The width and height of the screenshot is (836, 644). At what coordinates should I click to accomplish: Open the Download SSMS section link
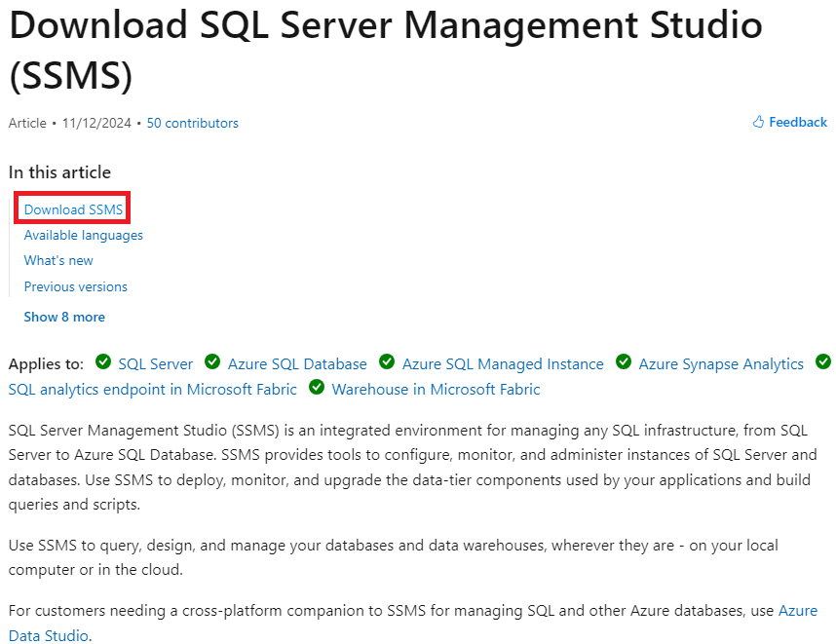tap(71, 208)
